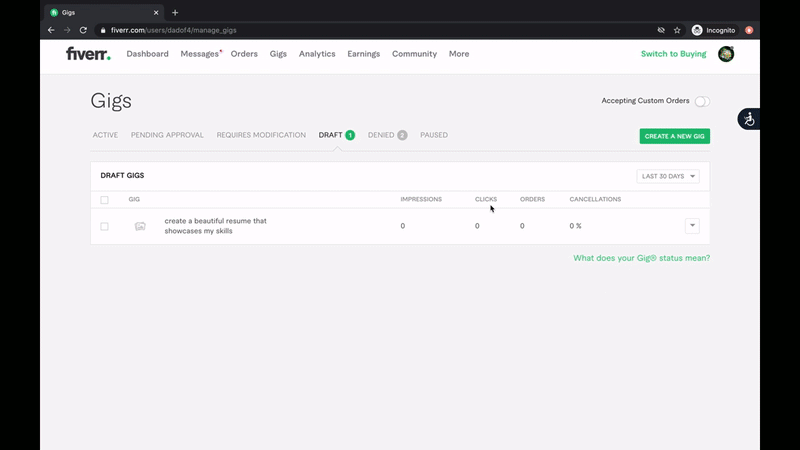Open the Last 30 Days dropdown
Viewport: 800px width, 450px height.
click(668, 176)
